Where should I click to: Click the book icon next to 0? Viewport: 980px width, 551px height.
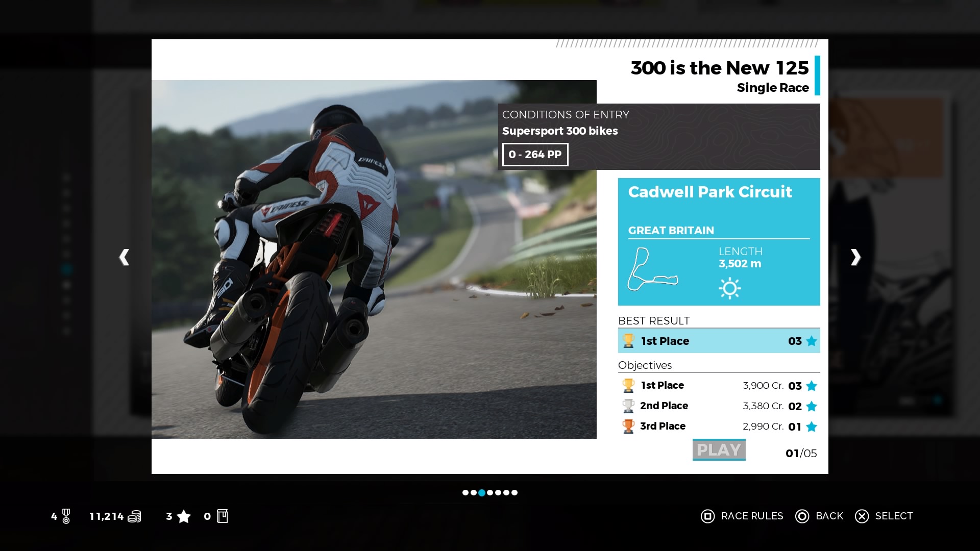(222, 516)
